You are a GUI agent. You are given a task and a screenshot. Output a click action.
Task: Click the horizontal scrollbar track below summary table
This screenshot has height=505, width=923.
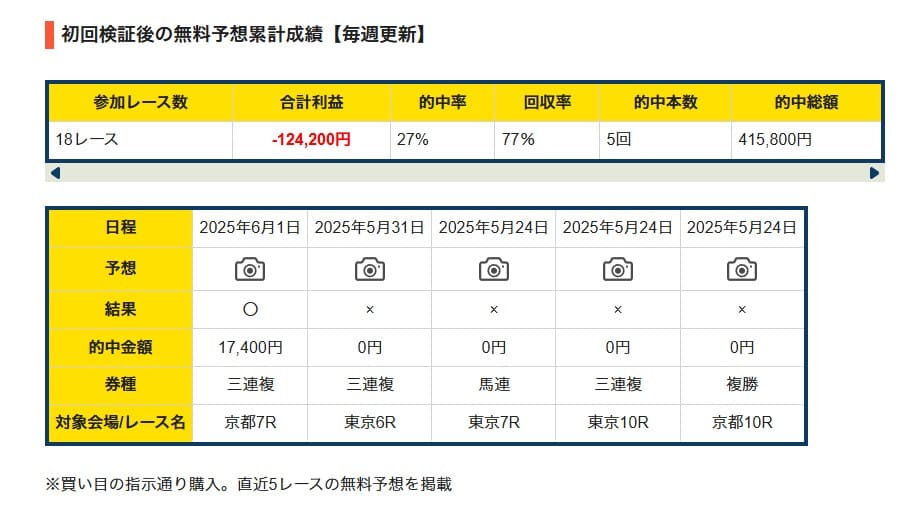tap(465, 173)
